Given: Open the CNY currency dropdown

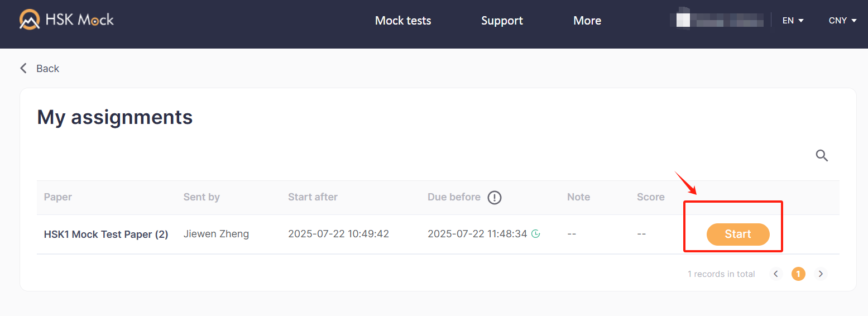Looking at the screenshot, I should tap(842, 21).
